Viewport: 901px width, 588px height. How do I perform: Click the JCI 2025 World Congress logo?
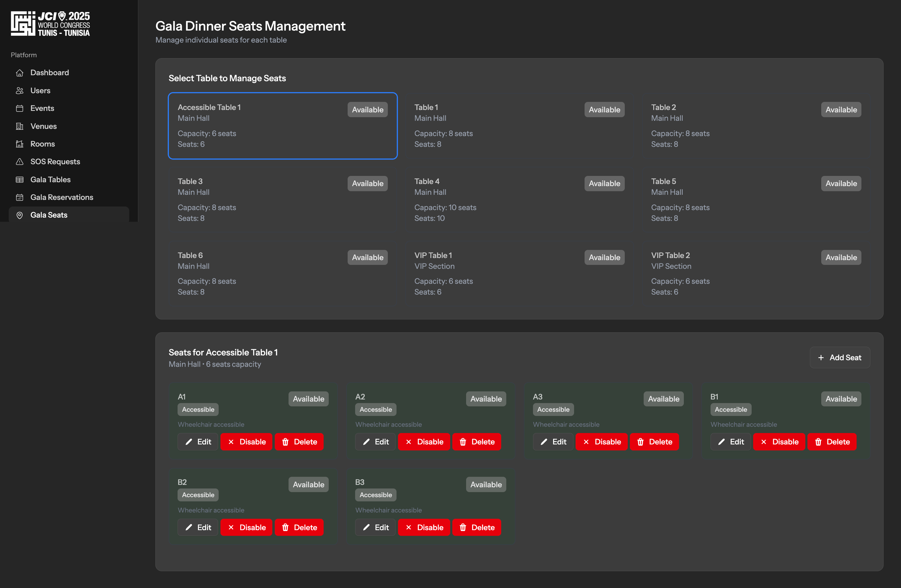50,23
